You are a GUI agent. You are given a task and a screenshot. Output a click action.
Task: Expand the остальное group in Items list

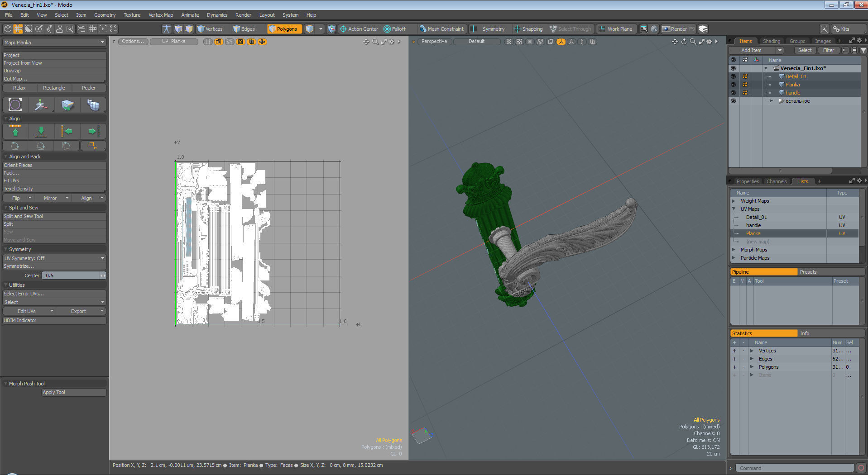click(771, 101)
